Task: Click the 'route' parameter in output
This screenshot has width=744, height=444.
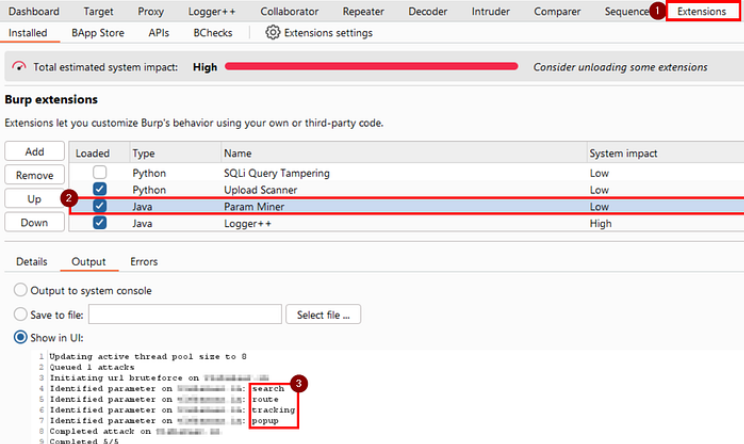Action: point(265,399)
